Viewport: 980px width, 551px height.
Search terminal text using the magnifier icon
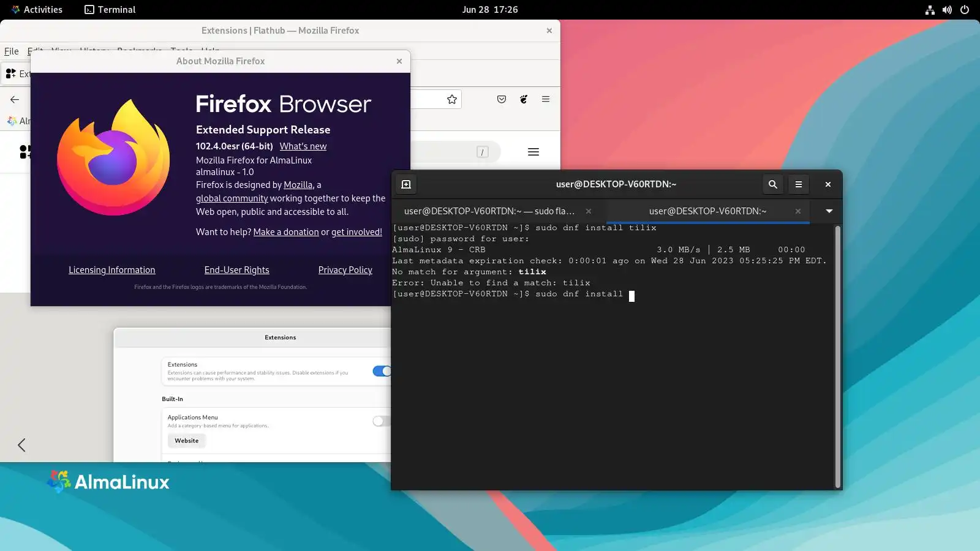click(x=773, y=184)
